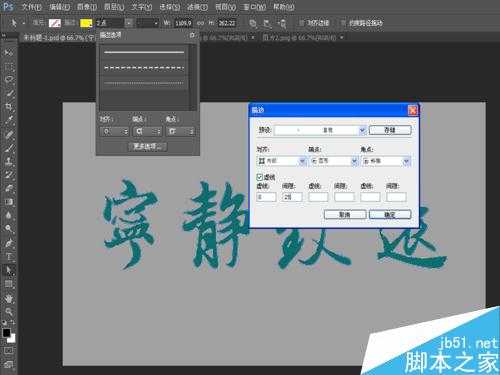The width and height of the screenshot is (500, 375).
Task: Open the yellow stroke color swatch
Action: [86, 23]
